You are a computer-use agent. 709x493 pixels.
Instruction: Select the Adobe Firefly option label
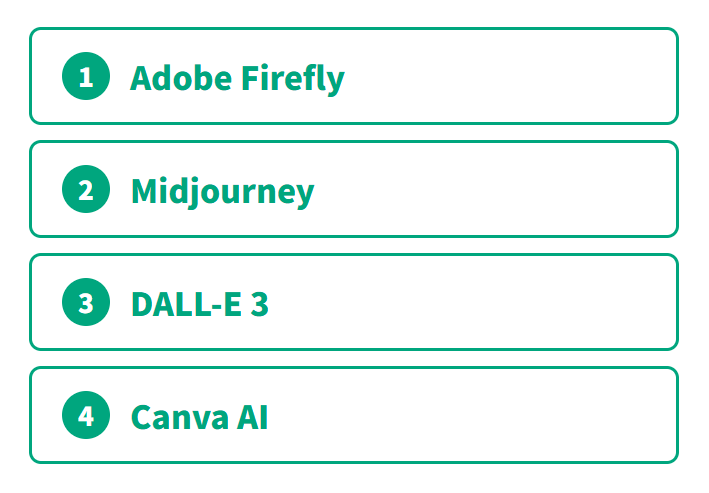click(237, 77)
